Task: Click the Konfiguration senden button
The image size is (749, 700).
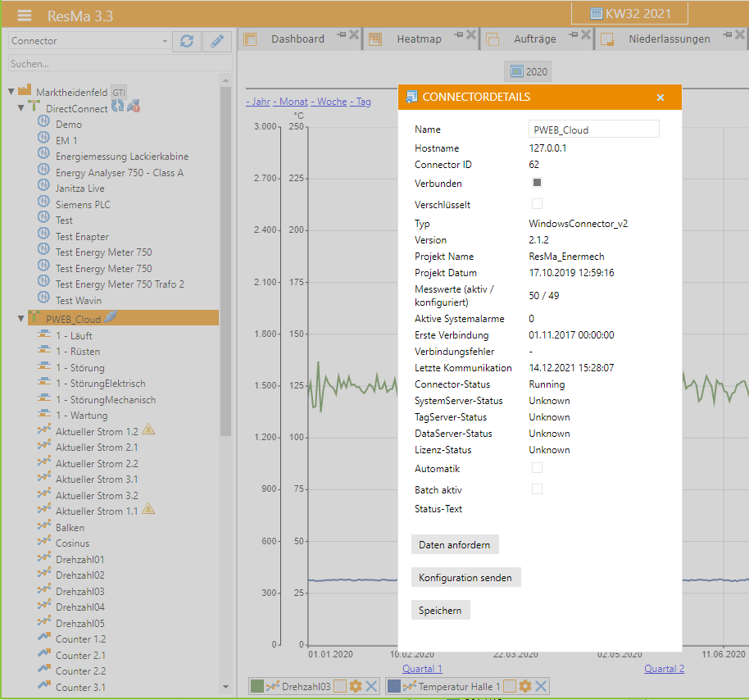Action: pyautogui.click(x=465, y=577)
